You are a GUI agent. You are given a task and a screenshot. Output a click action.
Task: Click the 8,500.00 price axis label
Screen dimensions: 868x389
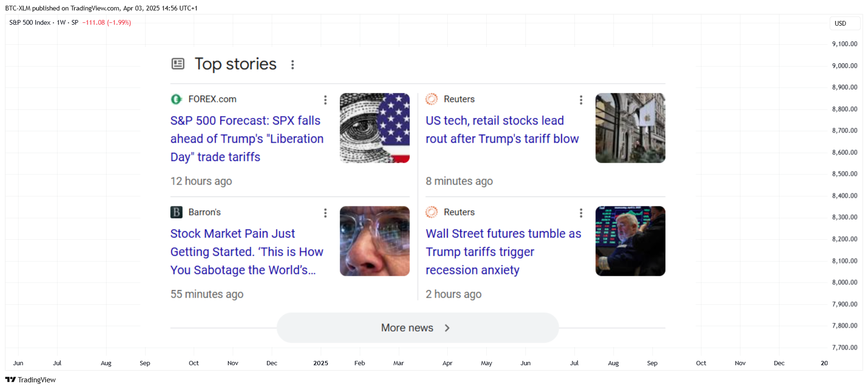pyautogui.click(x=845, y=174)
